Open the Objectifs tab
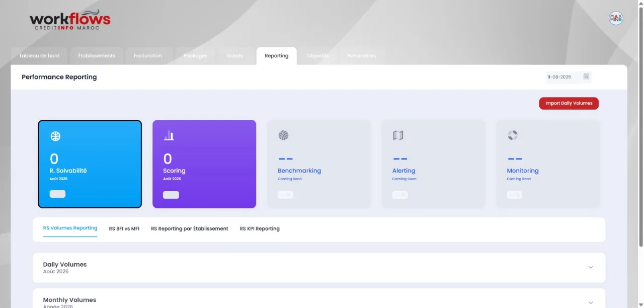Screen dimensions: 644x308 [x=318, y=56]
